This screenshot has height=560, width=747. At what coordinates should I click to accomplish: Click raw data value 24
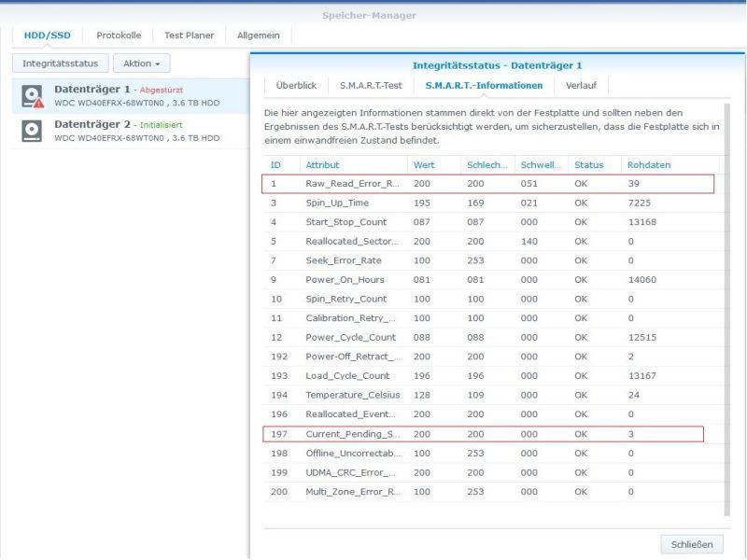[634, 395]
